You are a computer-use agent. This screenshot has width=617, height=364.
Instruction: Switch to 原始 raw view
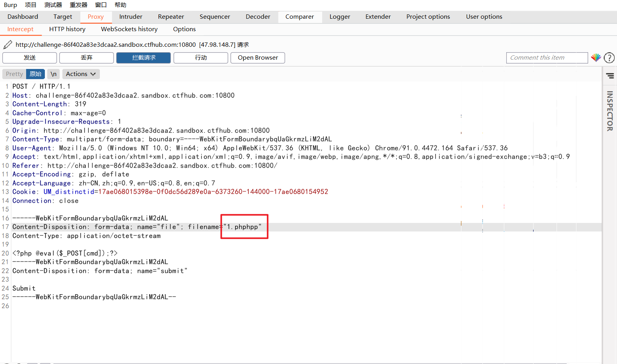35,74
